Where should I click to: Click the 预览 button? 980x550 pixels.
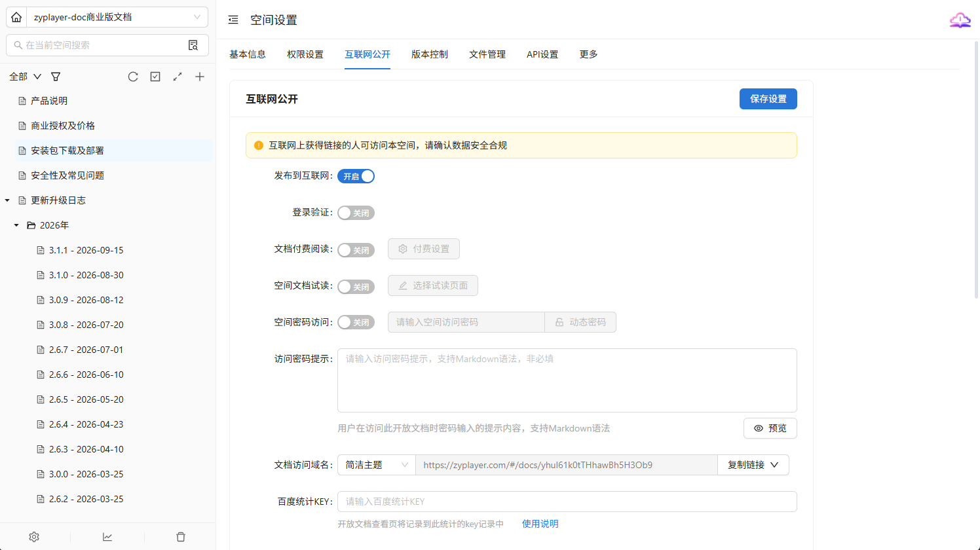[770, 428]
